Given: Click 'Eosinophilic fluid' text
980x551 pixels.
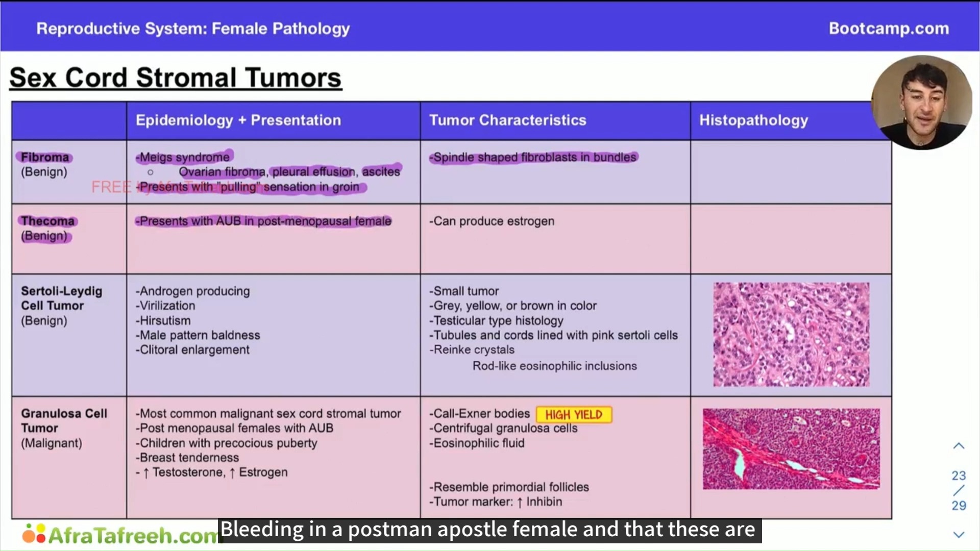Looking at the screenshot, I should [477, 443].
